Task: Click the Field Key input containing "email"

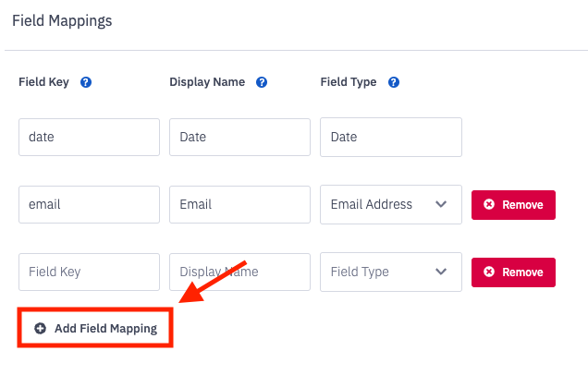Action: (89, 204)
